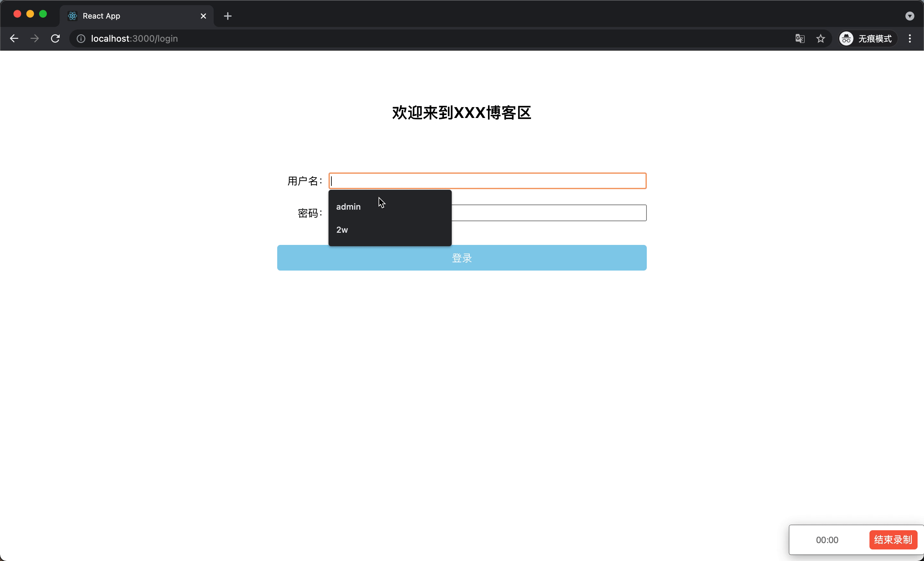The width and height of the screenshot is (924, 561).
Task: Click the 00:00 recording timer
Action: tap(826, 540)
